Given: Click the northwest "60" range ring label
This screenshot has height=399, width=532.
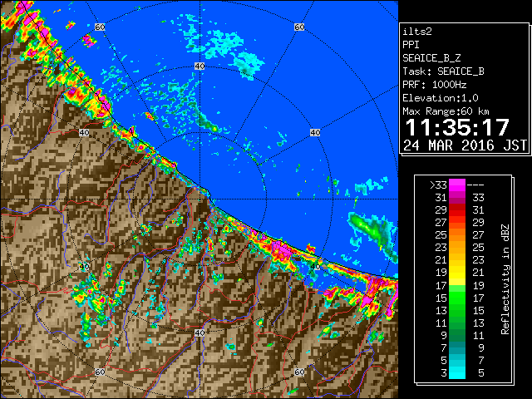Looking at the screenshot, I should pos(100,27).
